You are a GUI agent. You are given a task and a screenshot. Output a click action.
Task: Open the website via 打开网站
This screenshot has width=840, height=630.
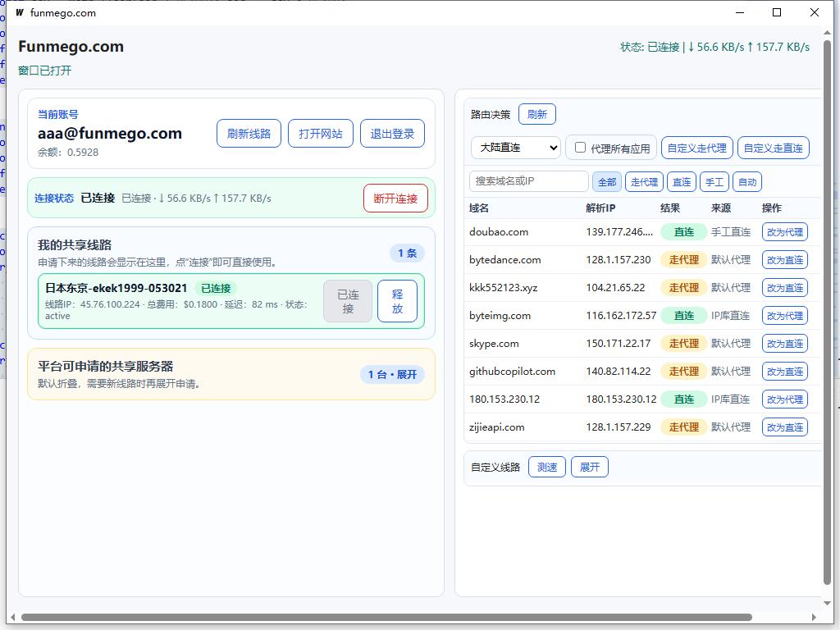[321, 134]
